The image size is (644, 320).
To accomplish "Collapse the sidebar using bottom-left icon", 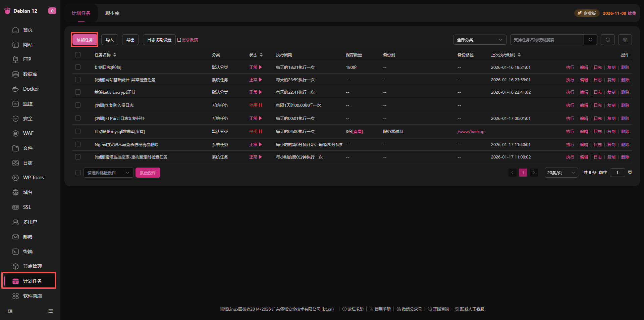I will pos(10,311).
